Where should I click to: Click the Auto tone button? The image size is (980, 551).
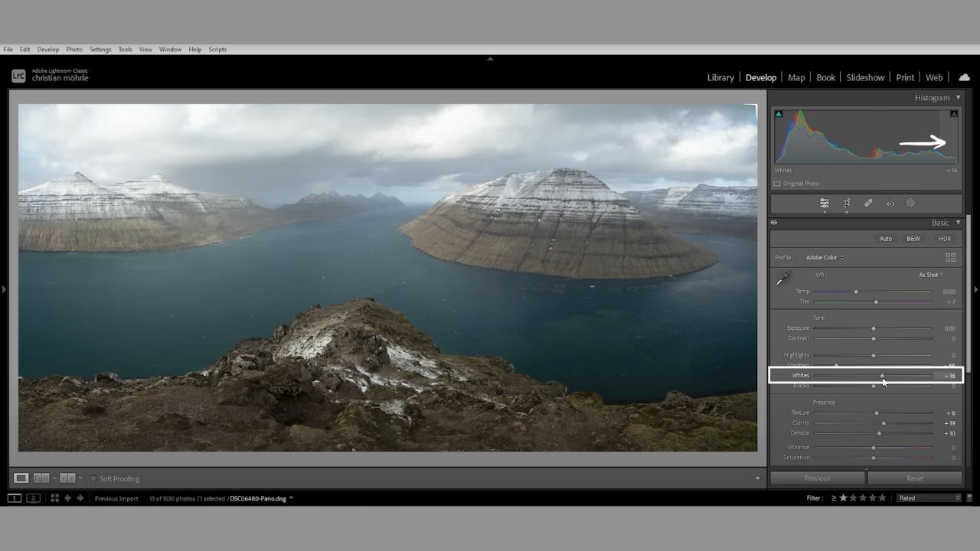(885, 239)
